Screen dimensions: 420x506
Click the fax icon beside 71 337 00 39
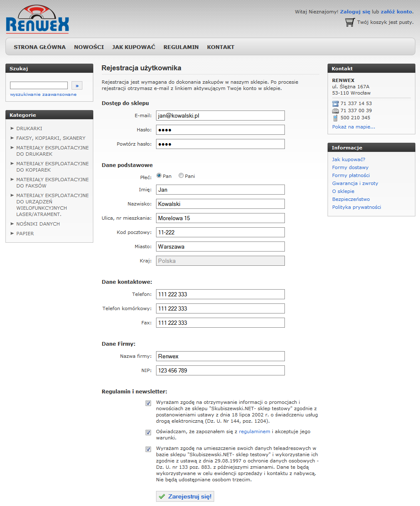click(335, 111)
